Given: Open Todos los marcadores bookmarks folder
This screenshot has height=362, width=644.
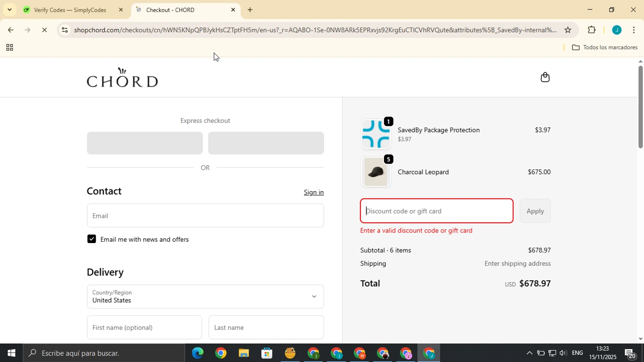Looking at the screenshot, I should (605, 47).
